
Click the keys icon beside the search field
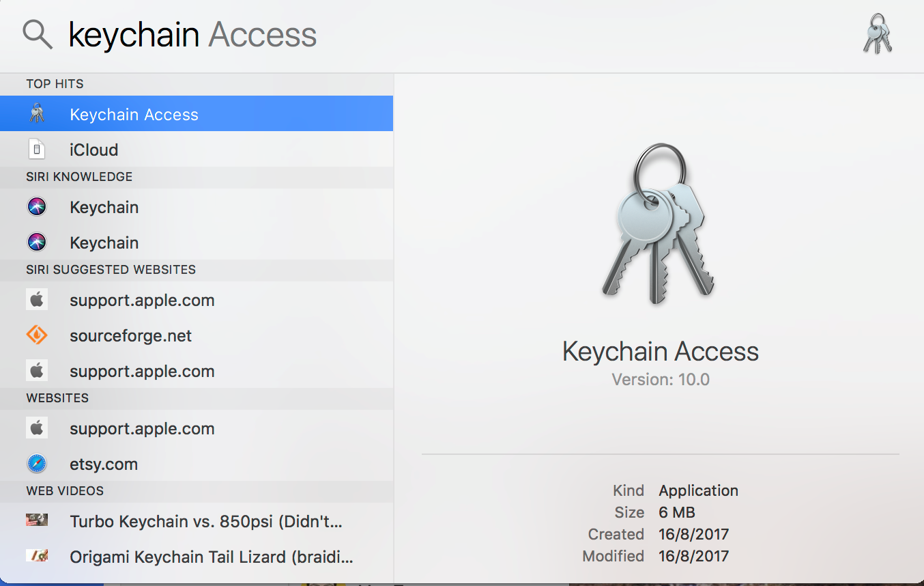pyautogui.click(x=878, y=34)
